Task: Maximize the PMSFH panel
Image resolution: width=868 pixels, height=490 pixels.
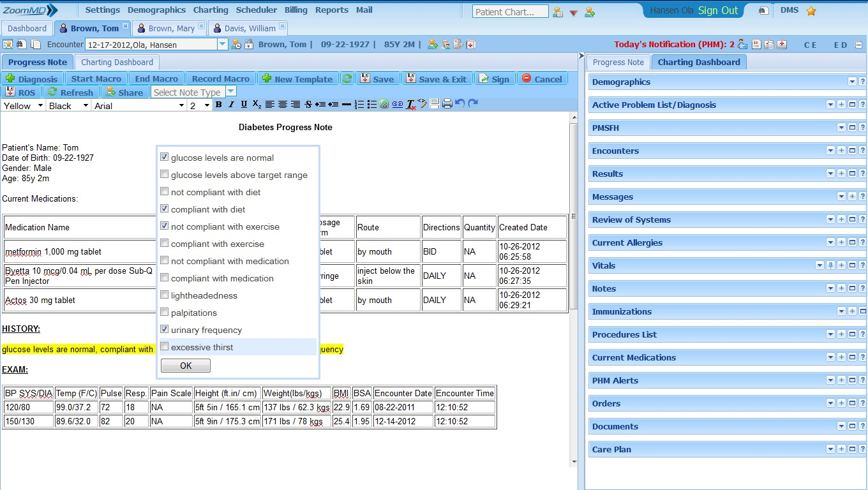Action: (852, 128)
